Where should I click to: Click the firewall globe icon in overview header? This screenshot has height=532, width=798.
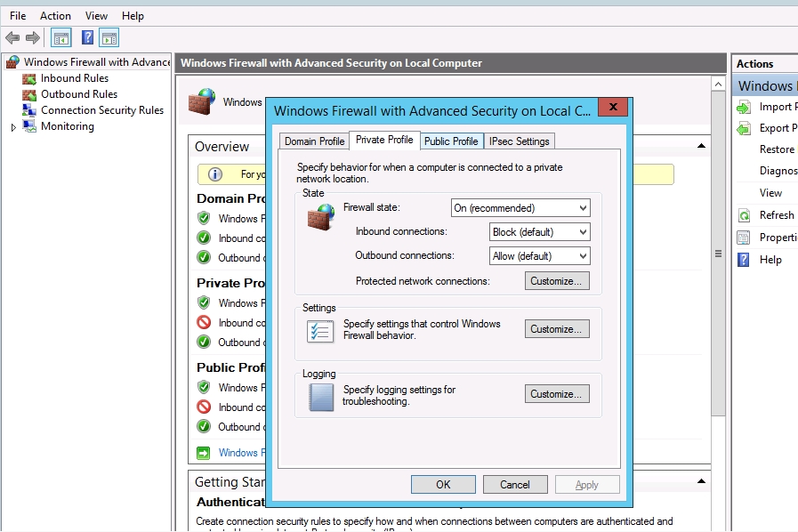[x=202, y=101]
